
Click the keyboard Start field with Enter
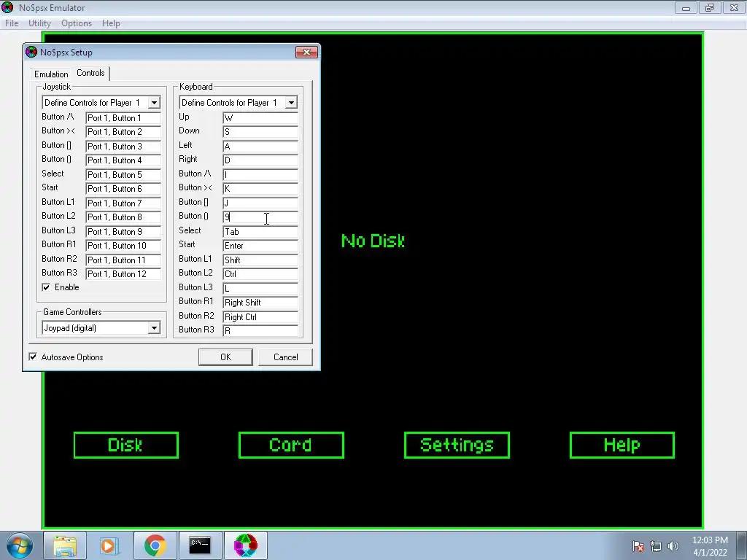click(260, 246)
